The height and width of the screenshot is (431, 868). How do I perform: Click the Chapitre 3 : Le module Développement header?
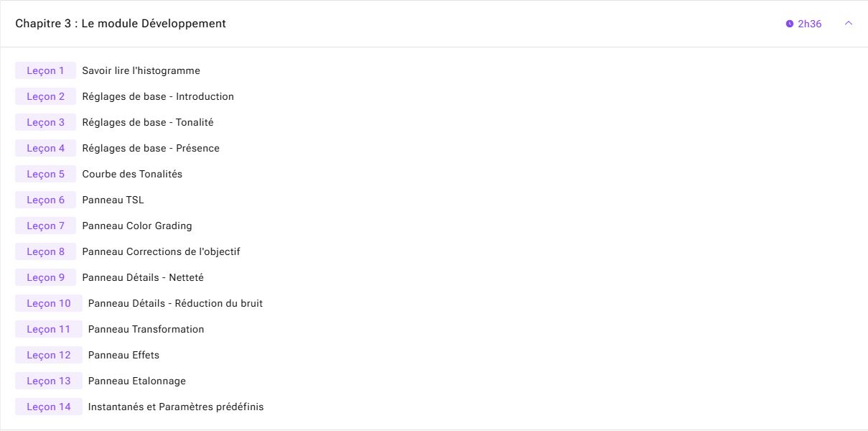pos(121,24)
